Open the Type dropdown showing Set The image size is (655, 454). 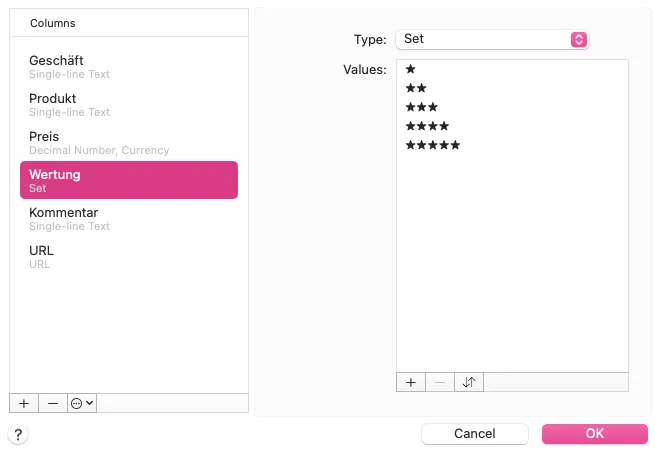[492, 39]
